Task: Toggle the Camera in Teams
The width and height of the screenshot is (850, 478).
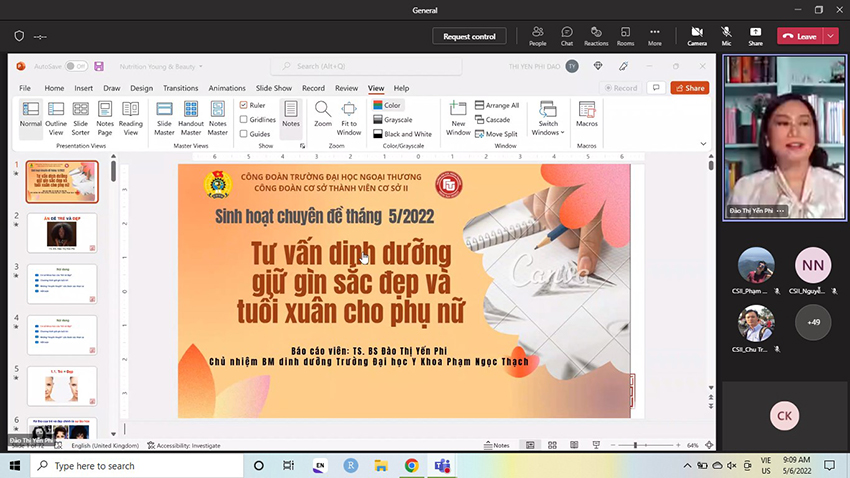Action: click(697, 36)
